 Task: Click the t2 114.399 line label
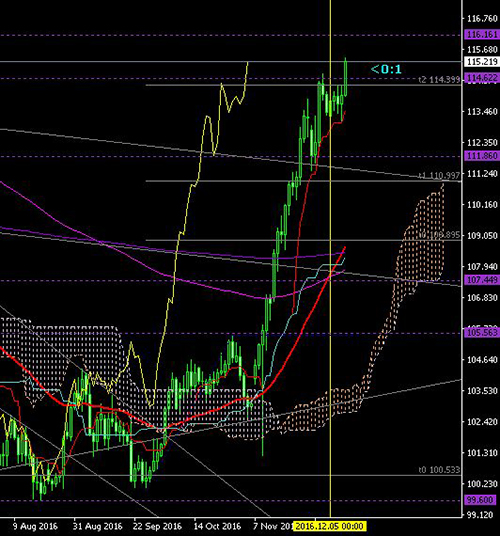tap(439, 80)
